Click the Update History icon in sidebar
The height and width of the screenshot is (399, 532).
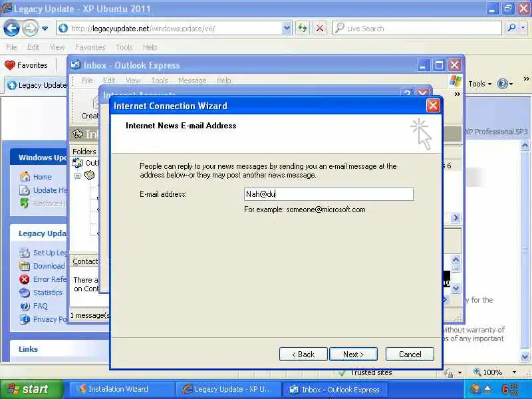point(25,190)
